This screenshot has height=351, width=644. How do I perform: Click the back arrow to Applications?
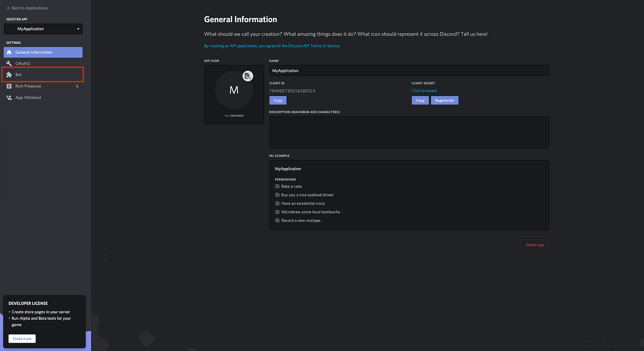tap(8, 8)
